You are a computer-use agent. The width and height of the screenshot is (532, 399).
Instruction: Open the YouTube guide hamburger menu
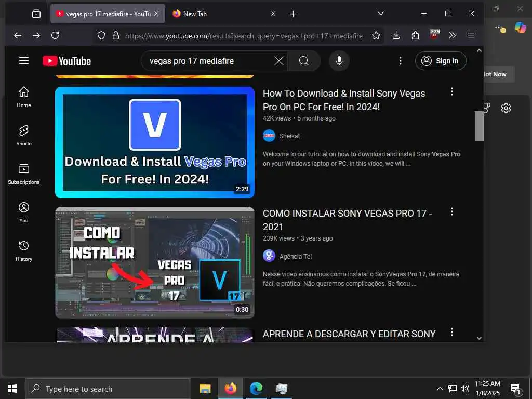pyautogui.click(x=24, y=61)
